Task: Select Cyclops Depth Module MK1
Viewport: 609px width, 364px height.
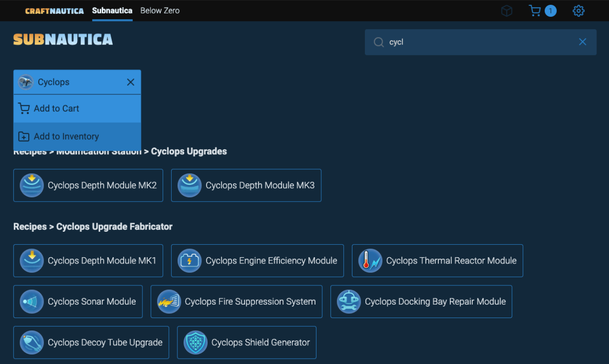Action: pos(88,261)
